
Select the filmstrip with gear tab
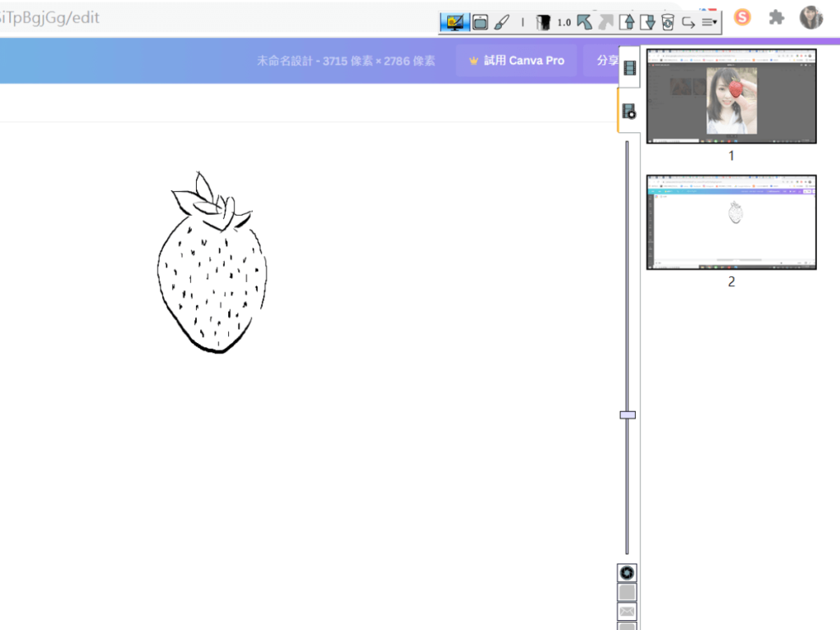(x=629, y=112)
